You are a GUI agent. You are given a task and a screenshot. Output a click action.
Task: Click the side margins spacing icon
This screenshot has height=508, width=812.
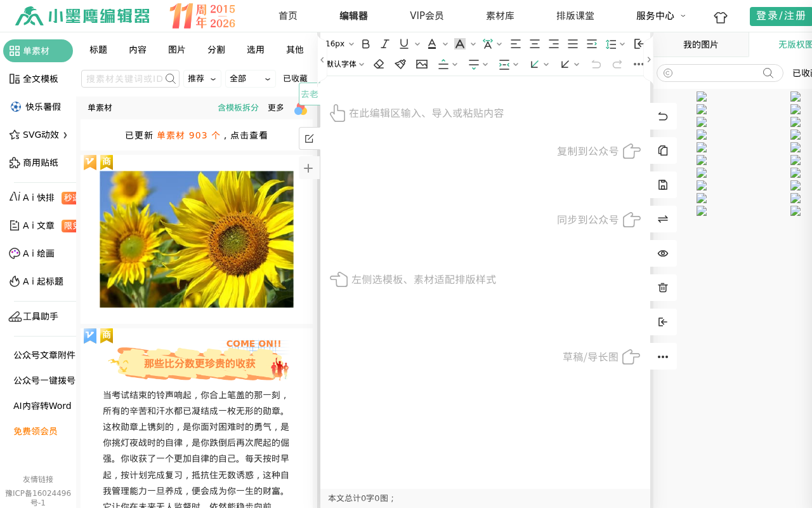tap(504, 64)
